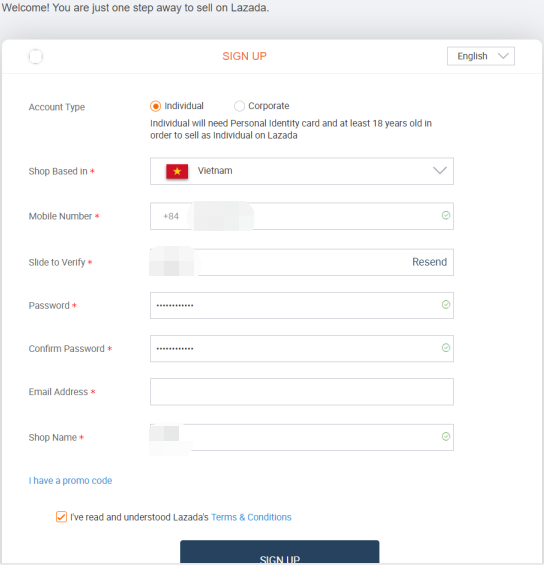Click the Mobile Number validation checkmark icon
The width and height of the screenshot is (544, 565).
coord(446,215)
